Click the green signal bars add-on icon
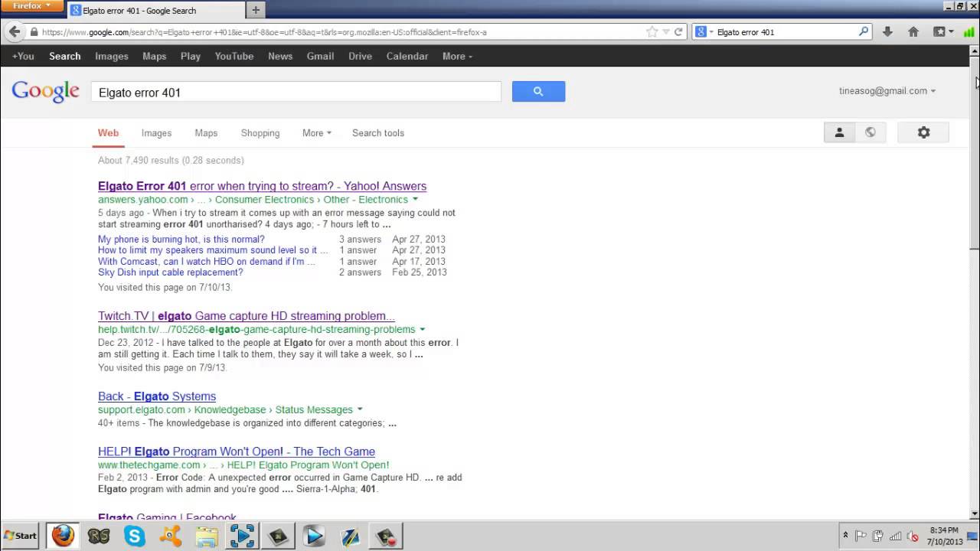This screenshot has width=980, height=551. (969, 32)
